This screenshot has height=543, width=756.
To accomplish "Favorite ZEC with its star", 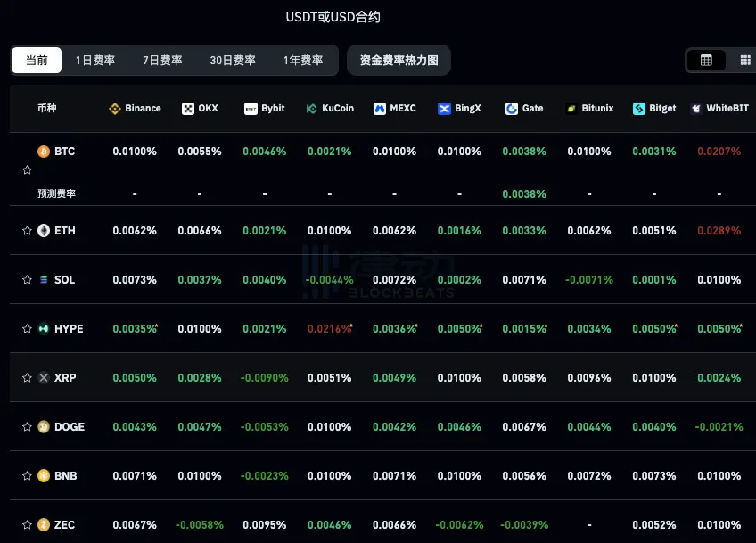I will point(27,524).
